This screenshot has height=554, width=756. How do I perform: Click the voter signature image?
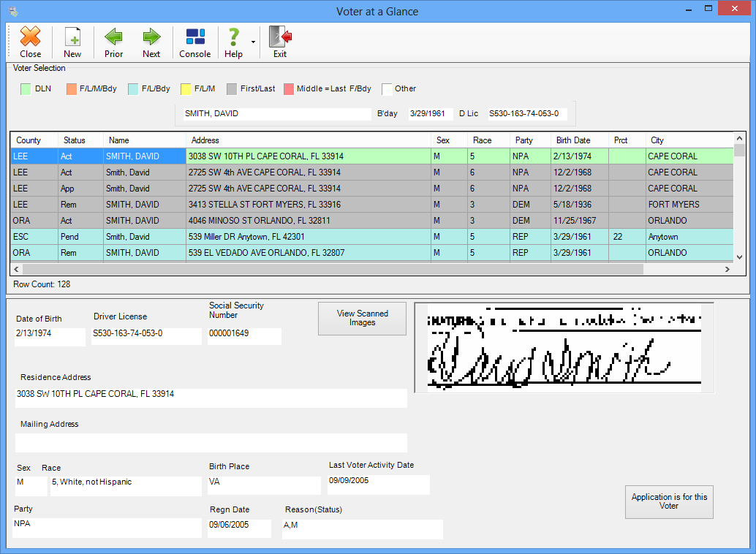pos(564,348)
